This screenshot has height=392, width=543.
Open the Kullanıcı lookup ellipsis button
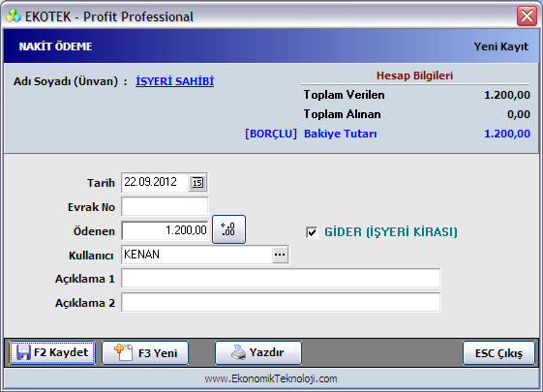[x=280, y=255]
